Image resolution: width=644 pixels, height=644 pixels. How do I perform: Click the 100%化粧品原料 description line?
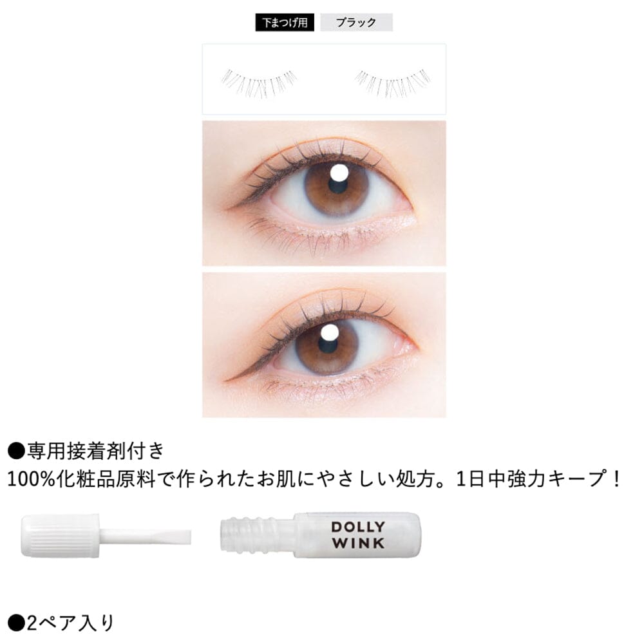pos(314,478)
